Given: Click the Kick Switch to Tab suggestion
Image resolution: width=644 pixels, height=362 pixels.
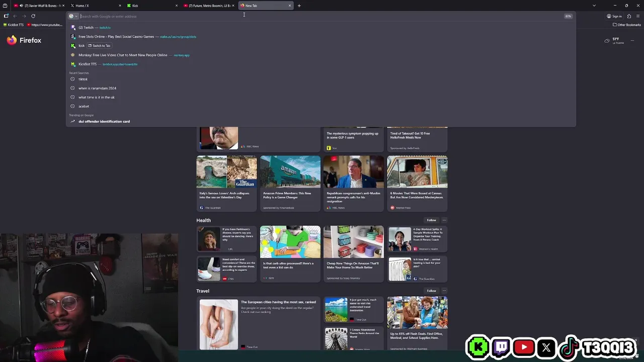Looking at the screenshot, I should [321, 46].
